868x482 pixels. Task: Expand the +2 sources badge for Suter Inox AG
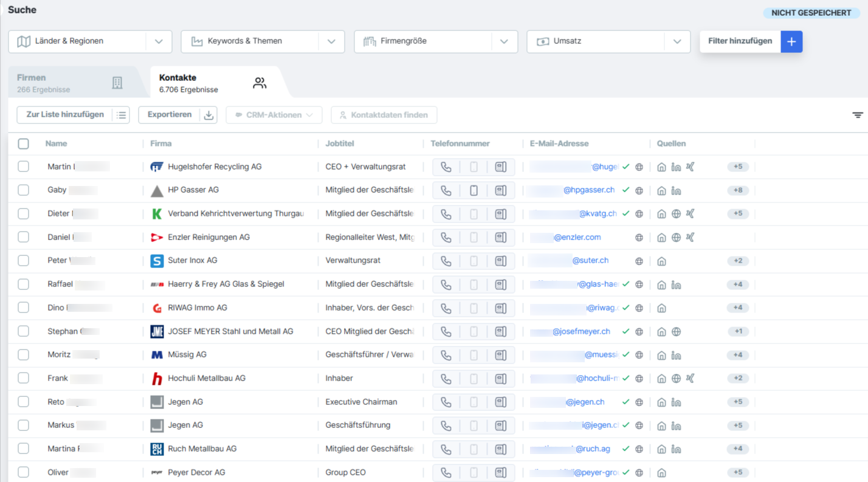click(x=738, y=261)
